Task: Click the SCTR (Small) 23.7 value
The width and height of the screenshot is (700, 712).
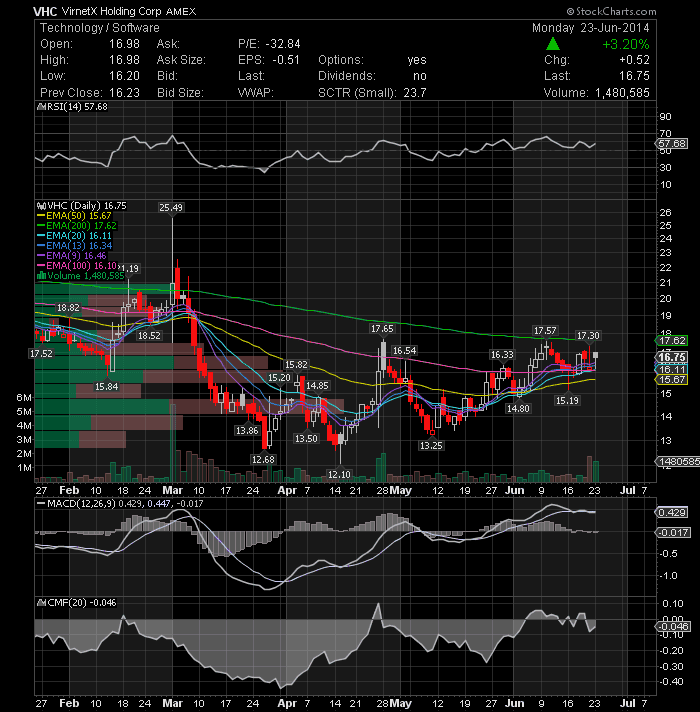Action: pyautogui.click(x=415, y=93)
